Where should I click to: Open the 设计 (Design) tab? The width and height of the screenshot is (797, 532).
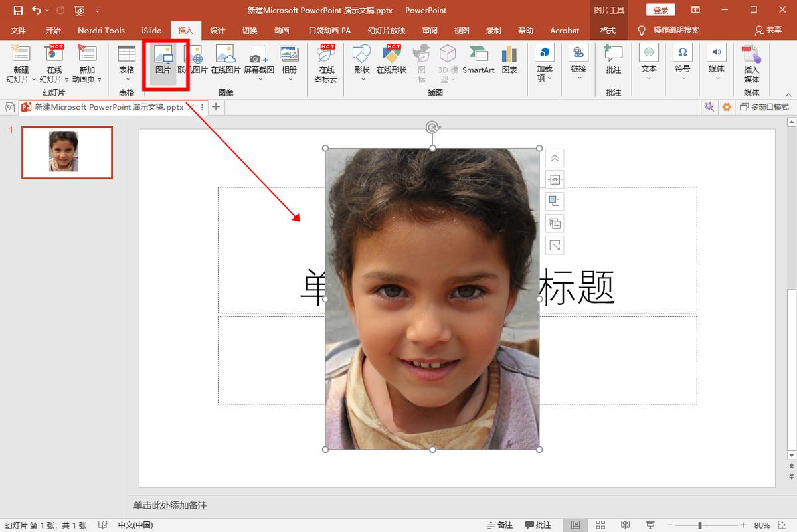point(217,31)
